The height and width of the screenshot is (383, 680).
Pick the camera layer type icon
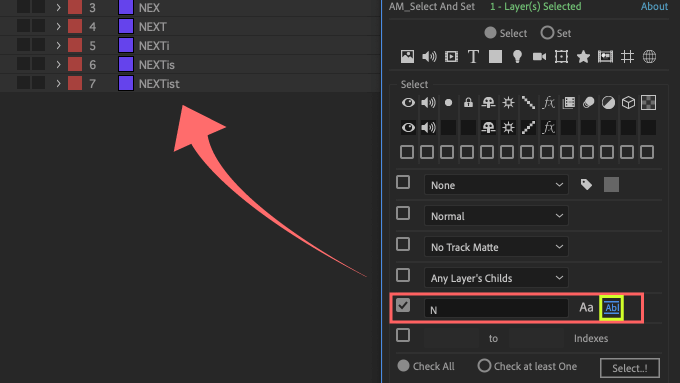[539, 57]
